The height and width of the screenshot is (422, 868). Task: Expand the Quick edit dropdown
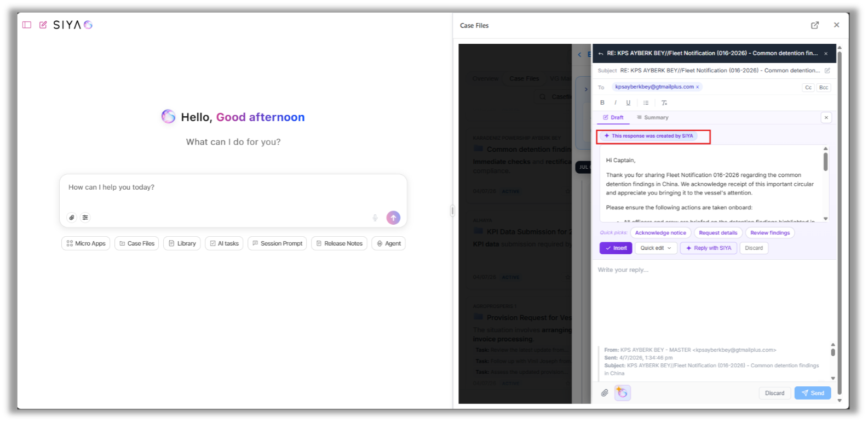click(x=656, y=248)
